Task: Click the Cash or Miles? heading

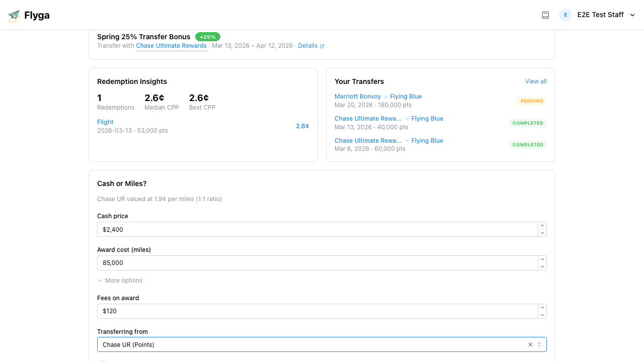Action: [122, 184]
